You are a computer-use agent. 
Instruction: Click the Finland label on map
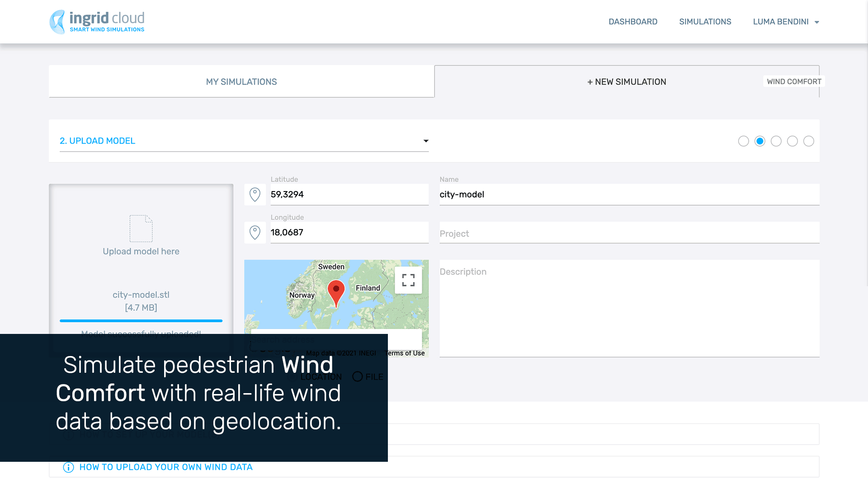point(368,288)
